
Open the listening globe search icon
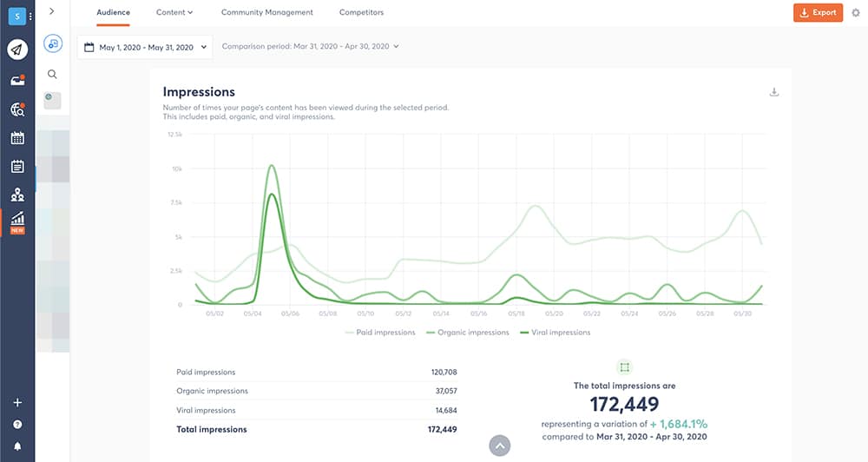pyautogui.click(x=17, y=109)
